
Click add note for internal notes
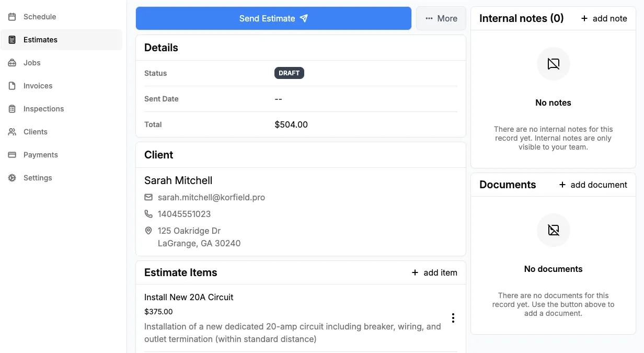point(604,18)
